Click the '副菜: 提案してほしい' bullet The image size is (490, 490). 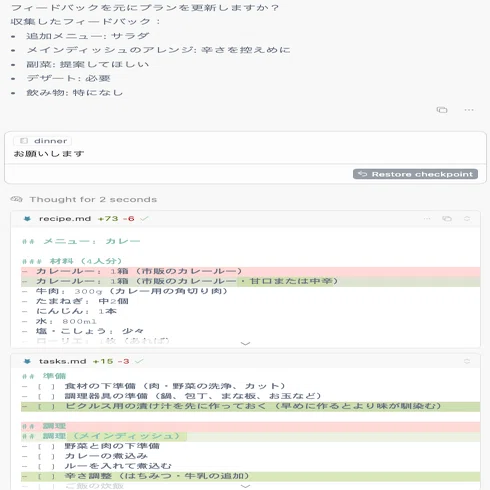pyautogui.click(x=87, y=64)
